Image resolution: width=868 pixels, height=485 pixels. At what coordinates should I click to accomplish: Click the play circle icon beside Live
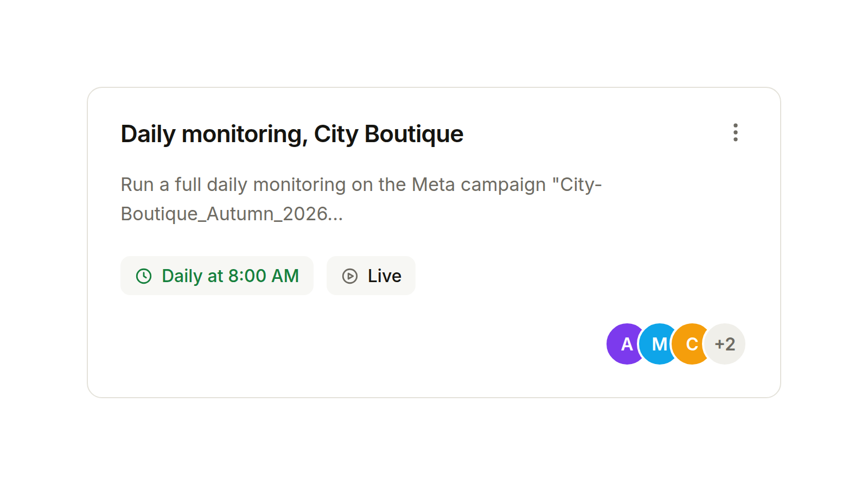[350, 276]
